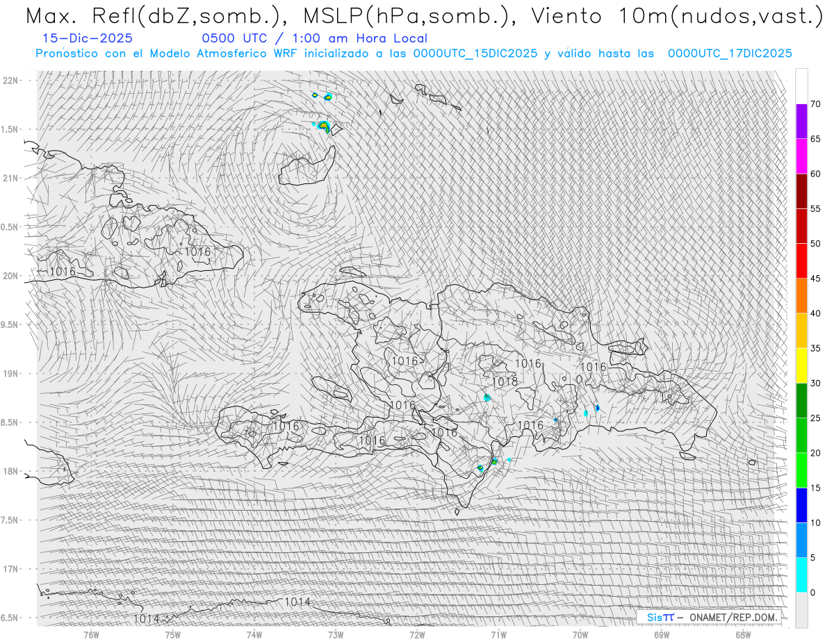Click the latitude label '19N'

[x=10, y=374]
